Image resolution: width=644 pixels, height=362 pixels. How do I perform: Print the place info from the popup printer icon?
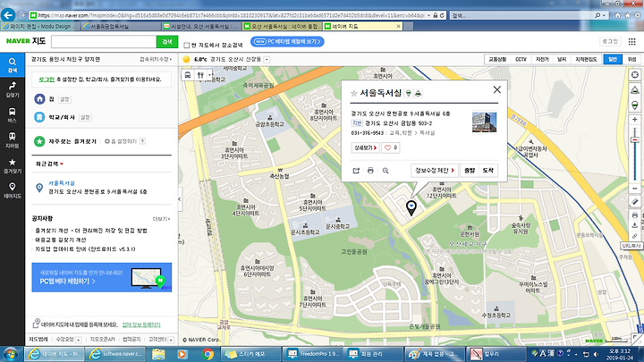[370, 171]
